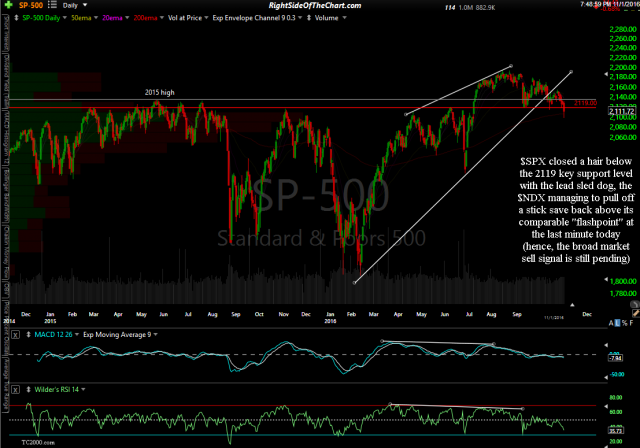Click the MACD pane reorder arrows icon

[29, 335]
